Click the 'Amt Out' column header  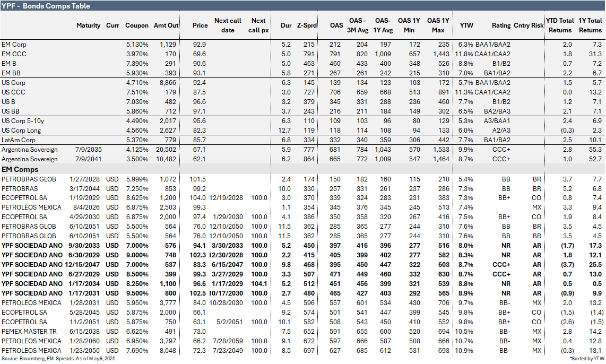166,25
